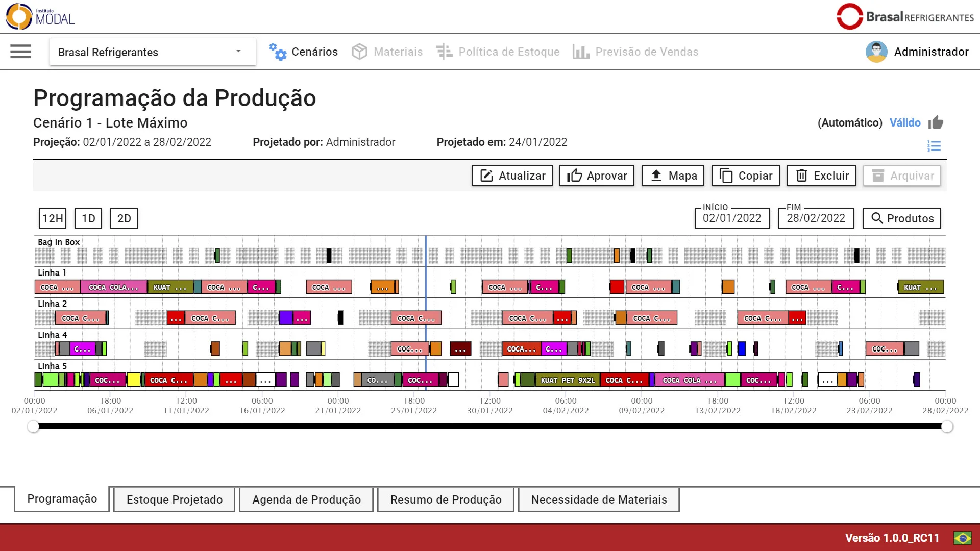This screenshot has height=551, width=980.
Task: Click the left handle of timeline range slider
Action: [33, 427]
